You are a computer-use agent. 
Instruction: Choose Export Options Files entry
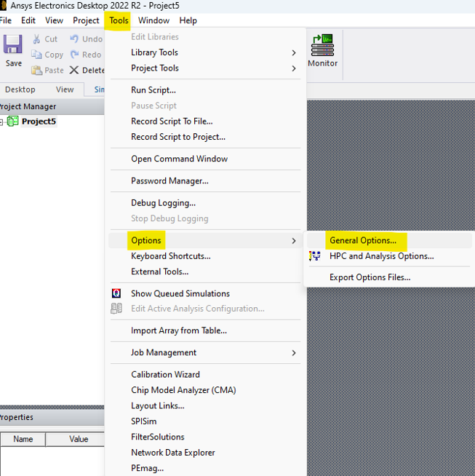click(x=370, y=277)
